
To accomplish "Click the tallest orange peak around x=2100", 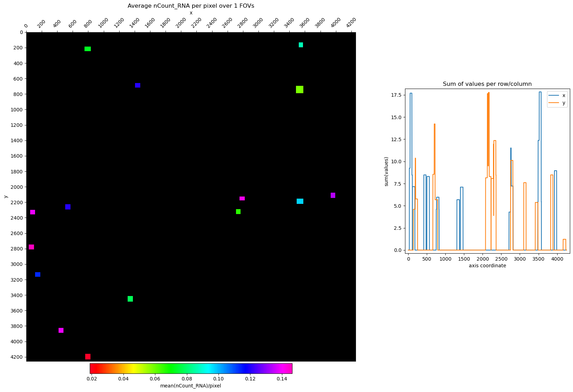I will click(x=489, y=94).
